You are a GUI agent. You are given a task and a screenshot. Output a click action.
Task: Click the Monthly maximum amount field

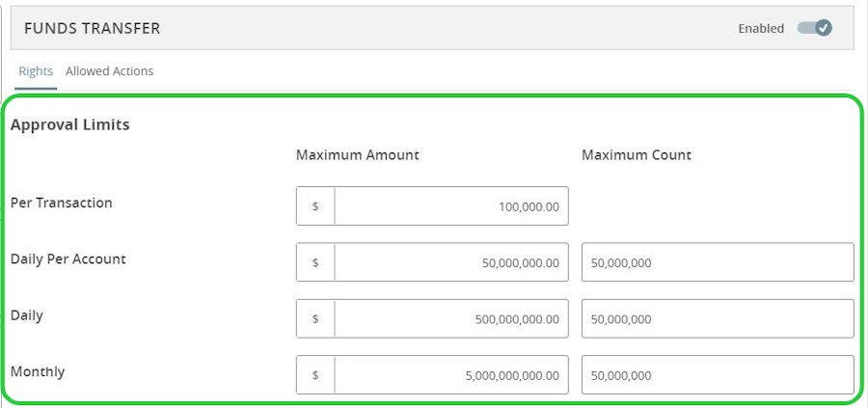450,375
